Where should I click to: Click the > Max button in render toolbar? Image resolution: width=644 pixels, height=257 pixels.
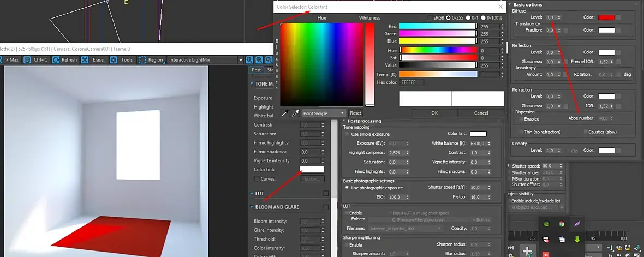pos(11,59)
